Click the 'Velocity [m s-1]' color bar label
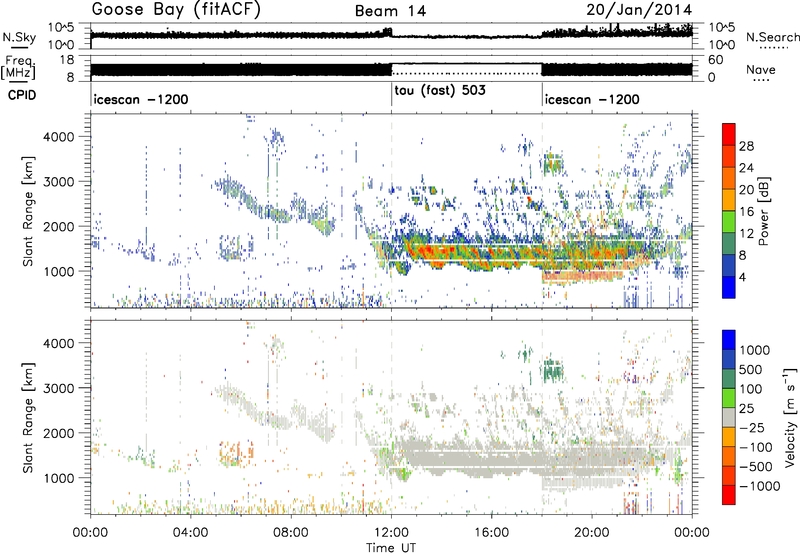Viewport: 800px width, 554px height. [x=790, y=417]
